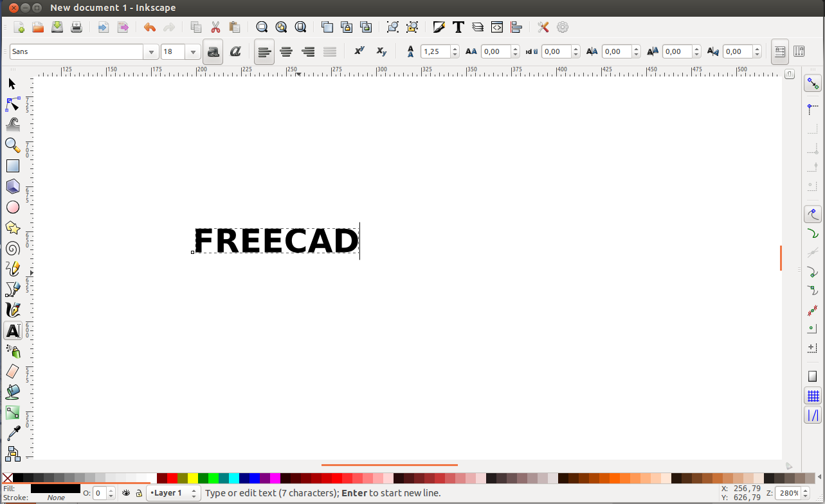Select the Star and polygon tool

pos(12,228)
